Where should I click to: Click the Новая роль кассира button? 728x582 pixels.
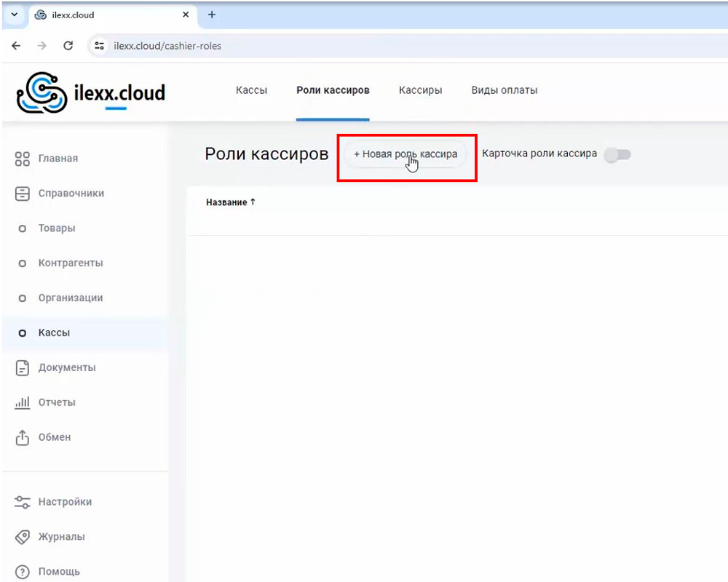tap(405, 154)
